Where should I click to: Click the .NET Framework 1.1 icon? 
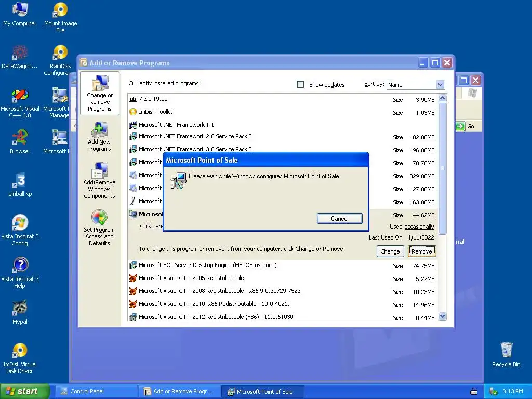(133, 125)
